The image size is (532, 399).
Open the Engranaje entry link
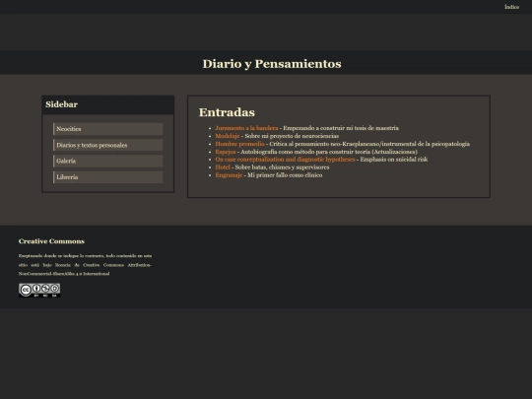229,175
